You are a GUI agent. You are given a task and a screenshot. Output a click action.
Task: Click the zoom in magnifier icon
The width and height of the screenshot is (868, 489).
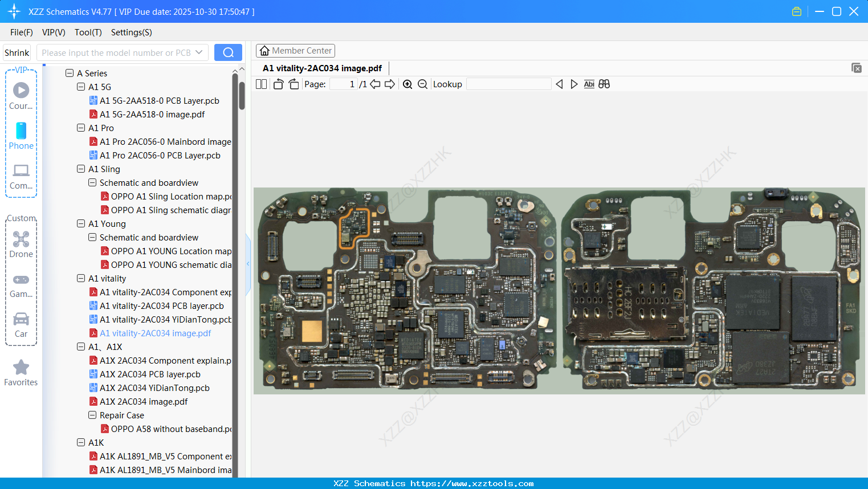tap(407, 84)
